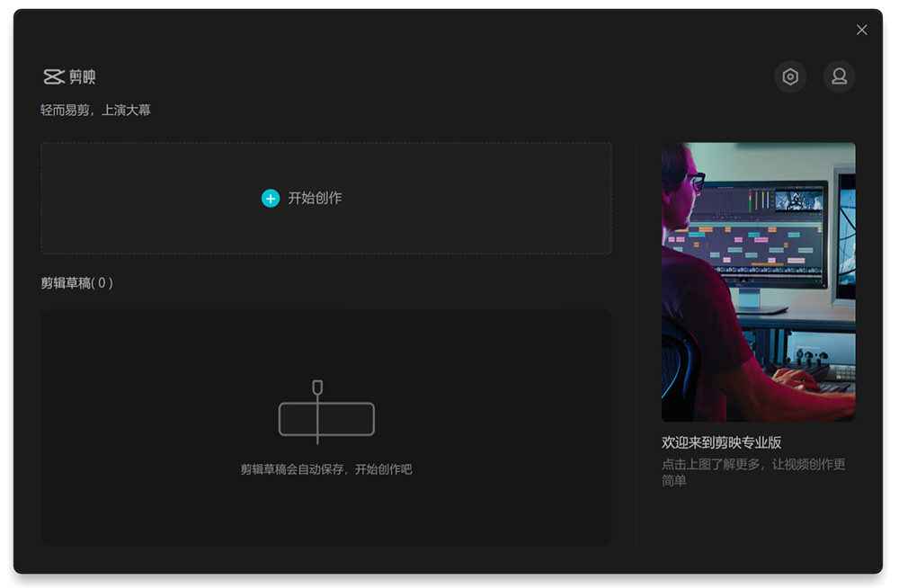Close the 剪映 launcher window
The height and width of the screenshot is (588, 899).
tap(861, 30)
